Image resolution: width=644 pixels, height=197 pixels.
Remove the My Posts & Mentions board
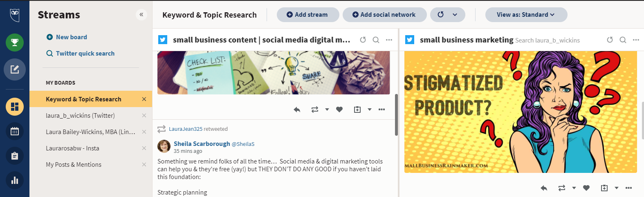point(144,164)
